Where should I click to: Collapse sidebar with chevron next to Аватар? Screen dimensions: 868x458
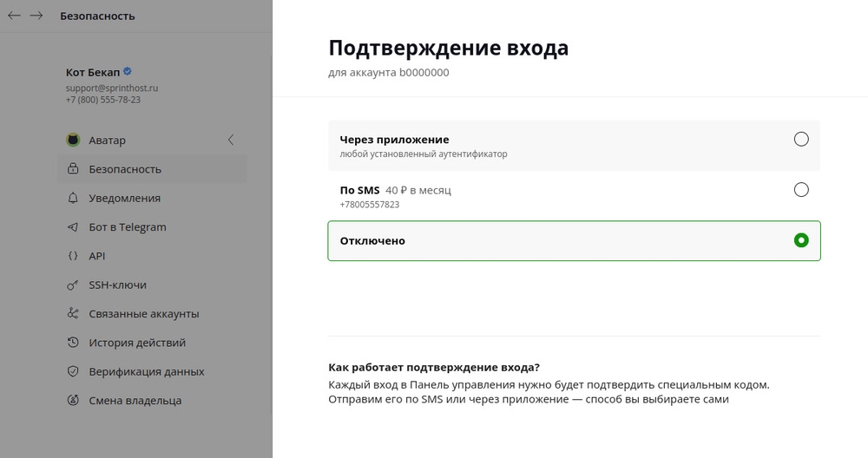pyautogui.click(x=231, y=140)
